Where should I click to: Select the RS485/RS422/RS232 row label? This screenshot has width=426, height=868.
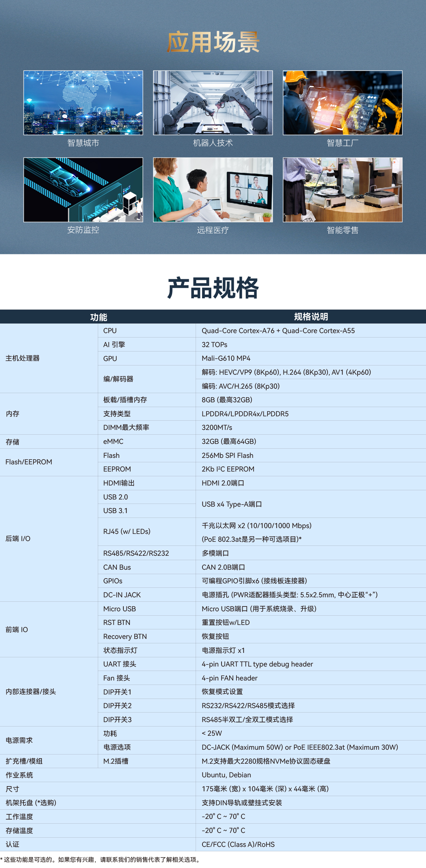click(136, 553)
